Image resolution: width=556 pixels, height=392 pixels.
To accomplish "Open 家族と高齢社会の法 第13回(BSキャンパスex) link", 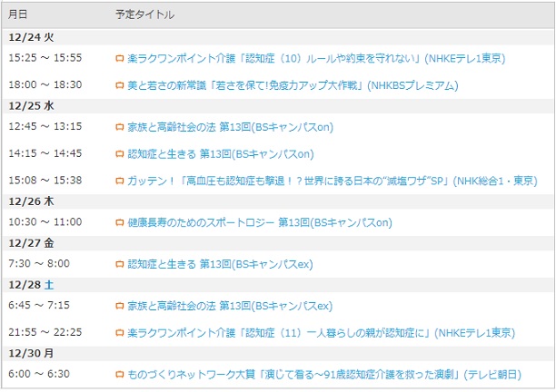I will pyautogui.click(x=230, y=306).
